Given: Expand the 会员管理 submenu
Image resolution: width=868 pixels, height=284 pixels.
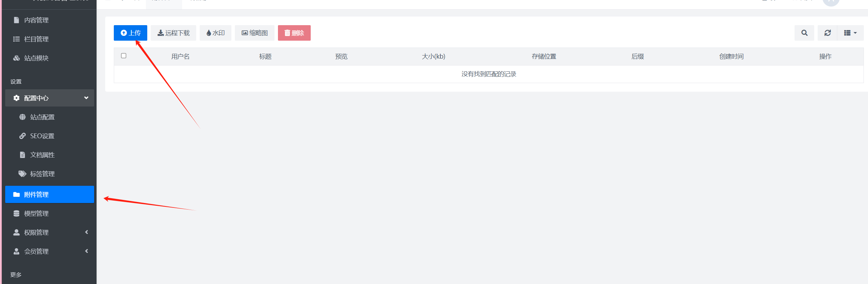Looking at the screenshot, I should coord(50,252).
